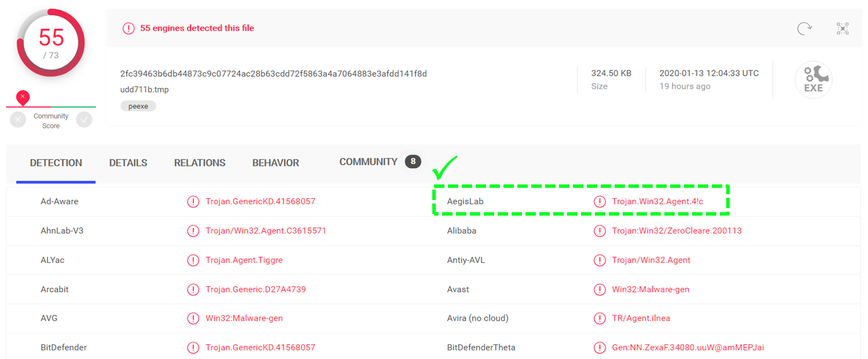Switch to the DETECTION tab
868x359 pixels.
click(x=56, y=163)
